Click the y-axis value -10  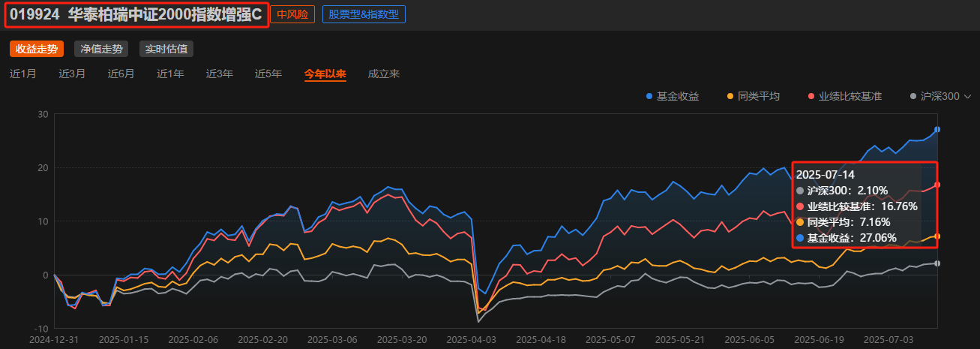pos(41,329)
